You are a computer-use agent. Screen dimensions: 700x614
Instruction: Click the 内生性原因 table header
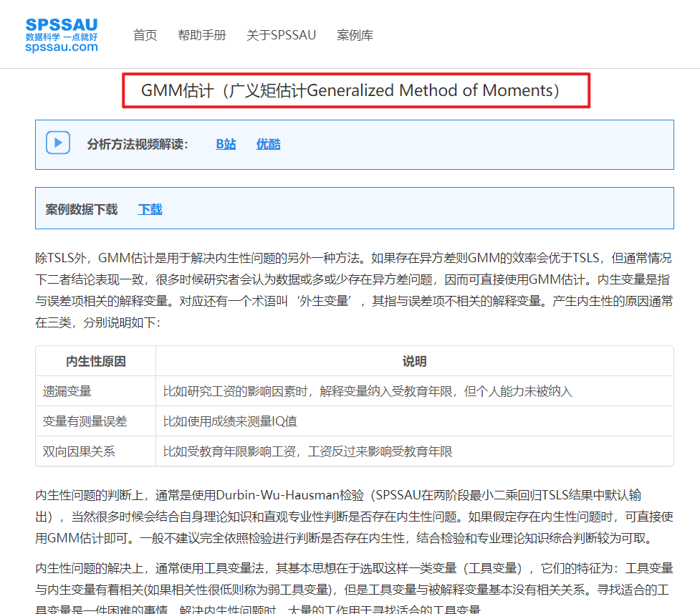point(95,361)
